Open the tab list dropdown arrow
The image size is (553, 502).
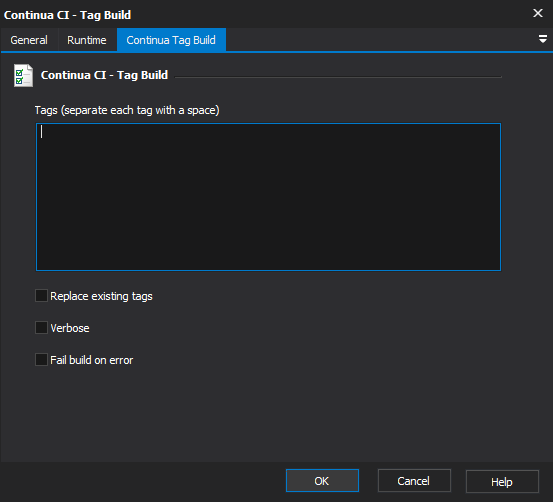(543, 39)
